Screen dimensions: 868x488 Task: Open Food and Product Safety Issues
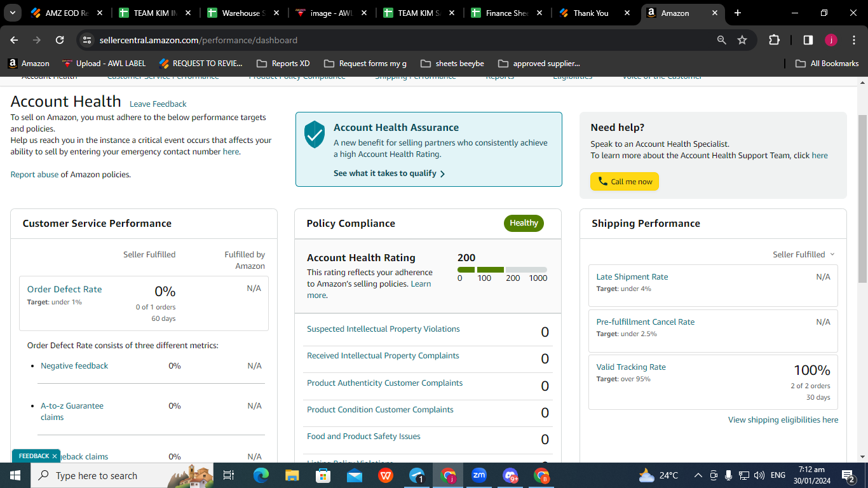pyautogui.click(x=363, y=437)
